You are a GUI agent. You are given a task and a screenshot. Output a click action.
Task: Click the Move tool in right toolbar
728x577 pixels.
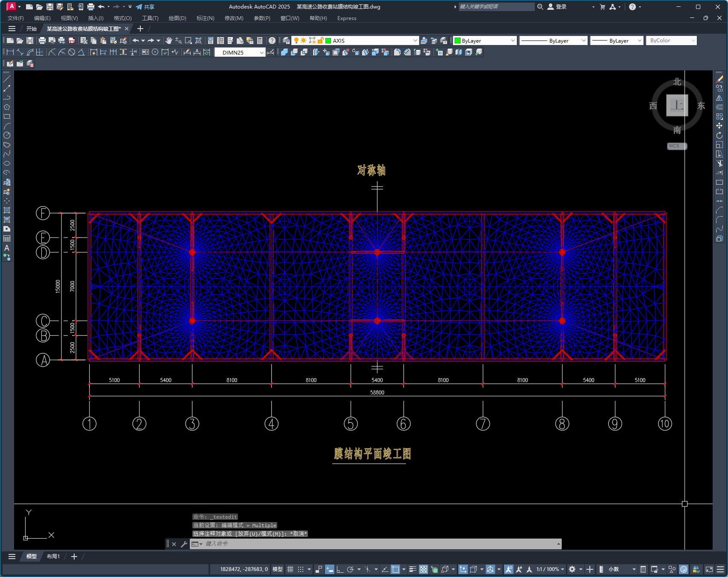[x=719, y=126]
